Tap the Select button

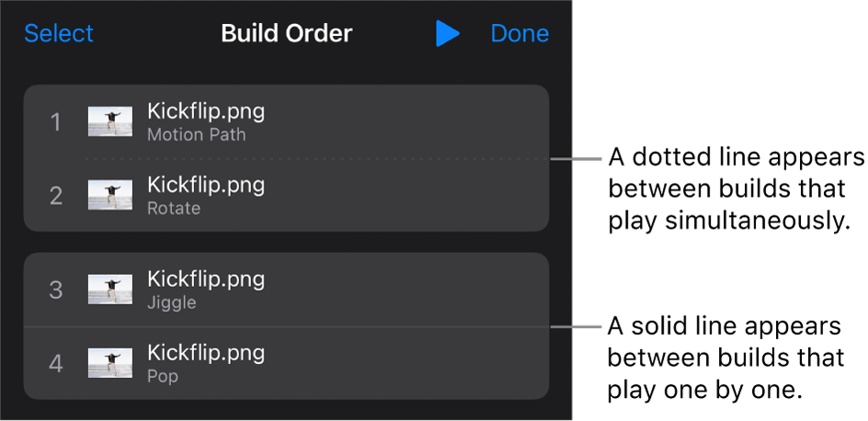(59, 34)
